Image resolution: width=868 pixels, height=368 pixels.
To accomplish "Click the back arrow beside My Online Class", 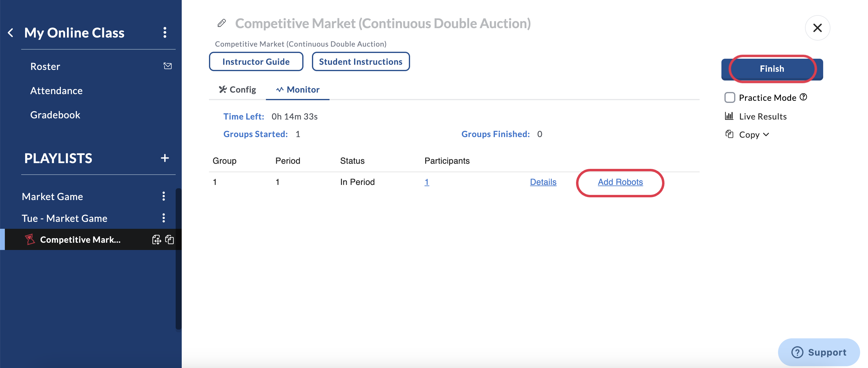I will click(11, 33).
